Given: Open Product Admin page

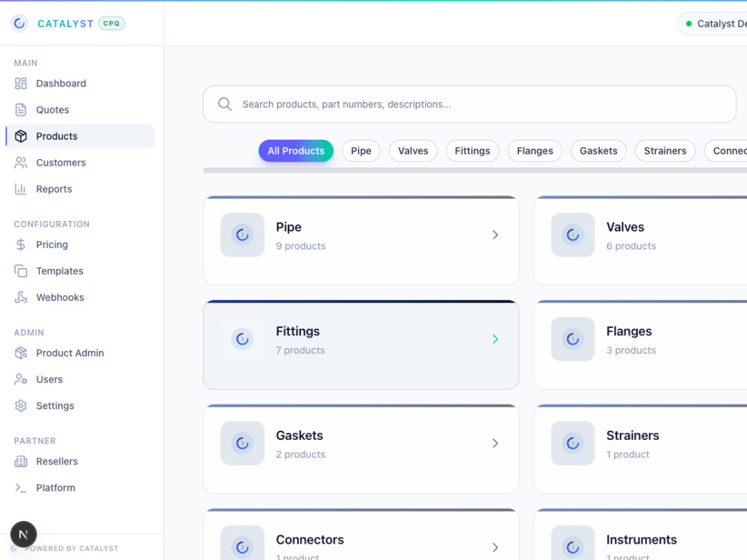Looking at the screenshot, I should pyautogui.click(x=80, y=353).
